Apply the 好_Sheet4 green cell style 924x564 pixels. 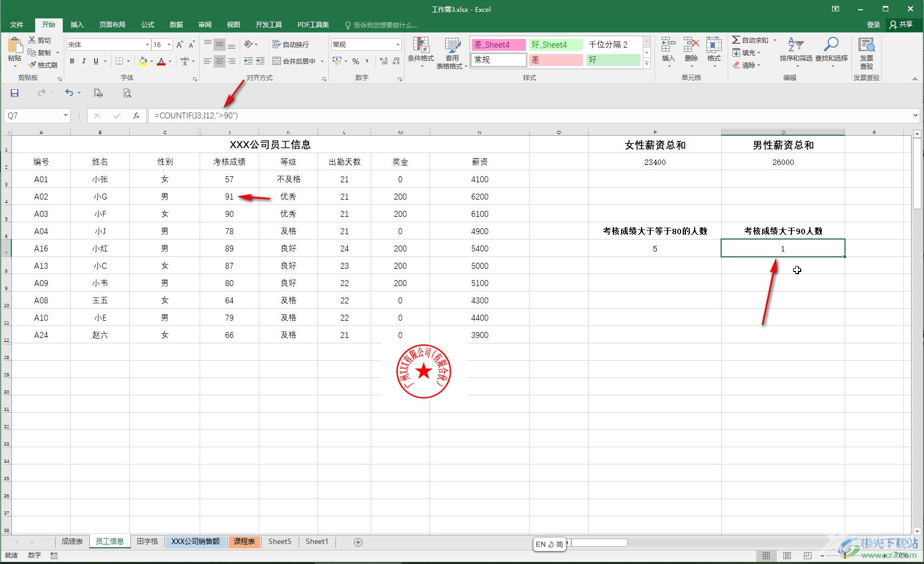(x=556, y=44)
